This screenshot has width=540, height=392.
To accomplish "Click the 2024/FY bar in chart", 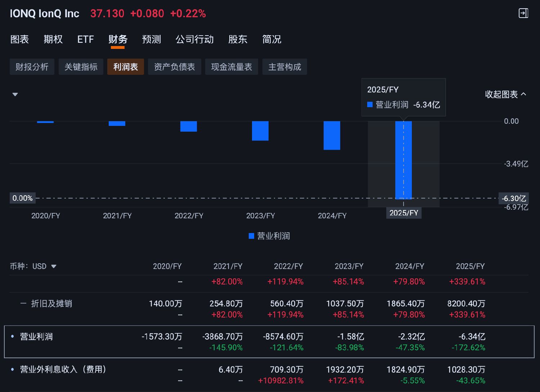I will (332, 135).
